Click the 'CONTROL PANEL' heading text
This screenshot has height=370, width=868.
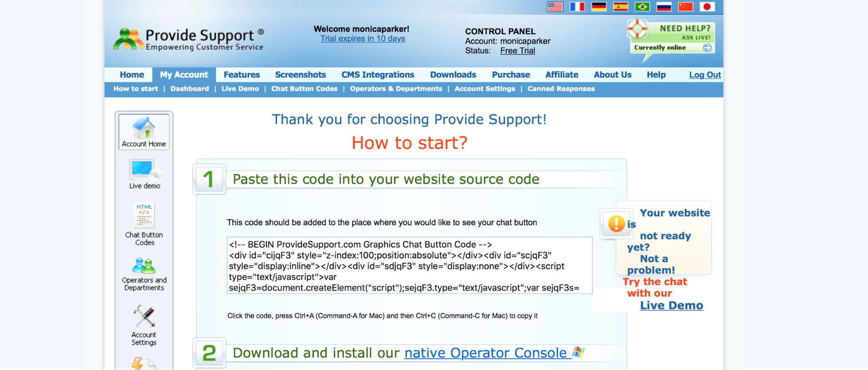500,31
